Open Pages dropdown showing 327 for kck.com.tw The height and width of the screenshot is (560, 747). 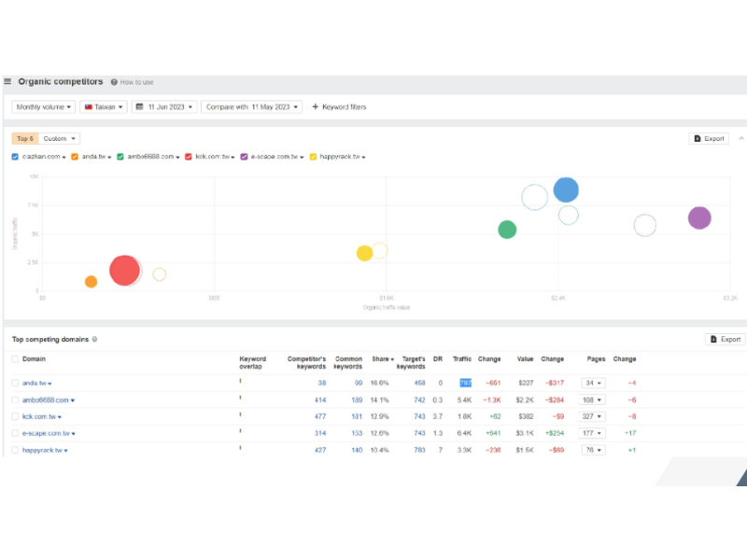593,416
